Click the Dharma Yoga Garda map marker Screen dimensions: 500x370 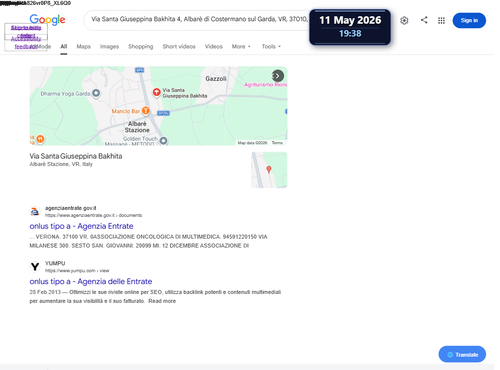tap(96, 93)
